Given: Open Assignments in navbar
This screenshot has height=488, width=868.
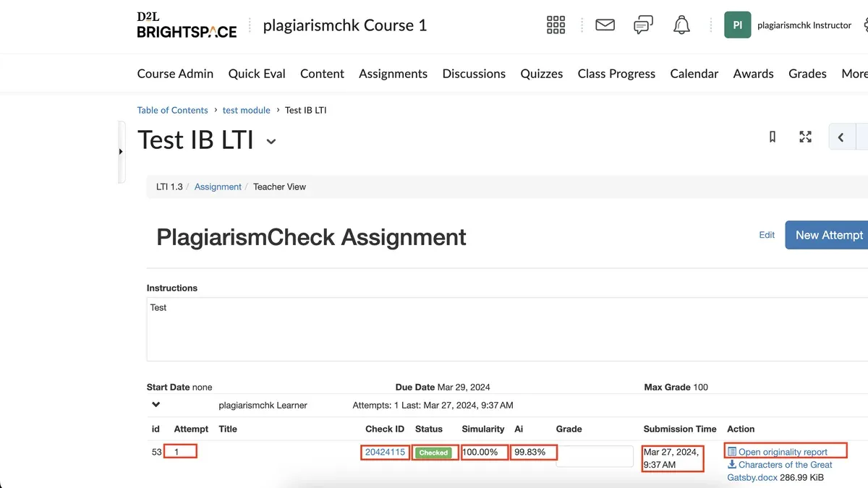Looking at the screenshot, I should tap(393, 74).
